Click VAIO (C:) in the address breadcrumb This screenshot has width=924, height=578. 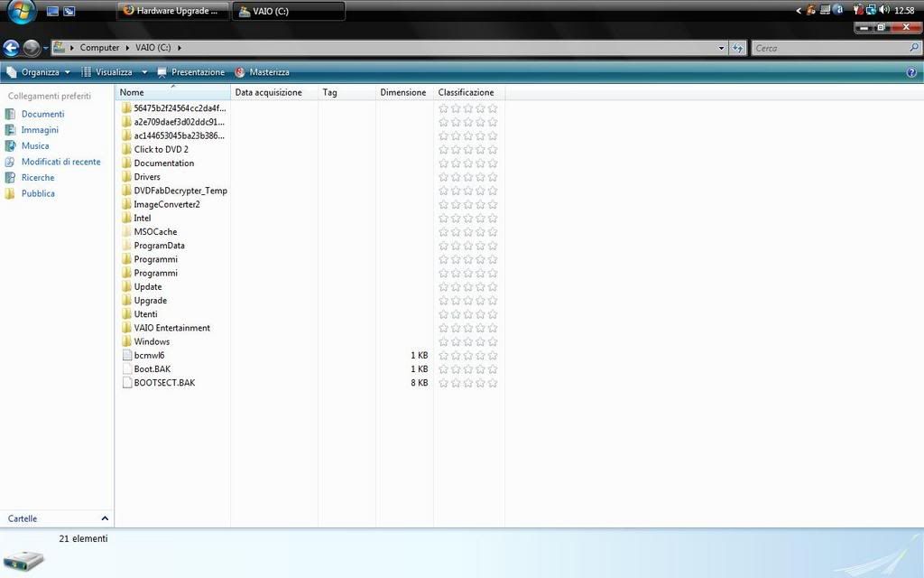pos(153,47)
